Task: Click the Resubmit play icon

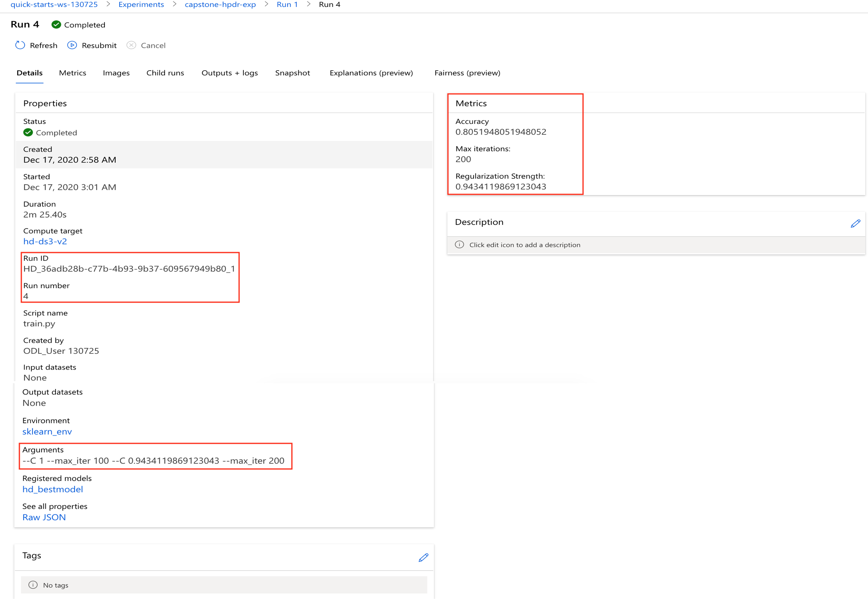Action: click(72, 45)
